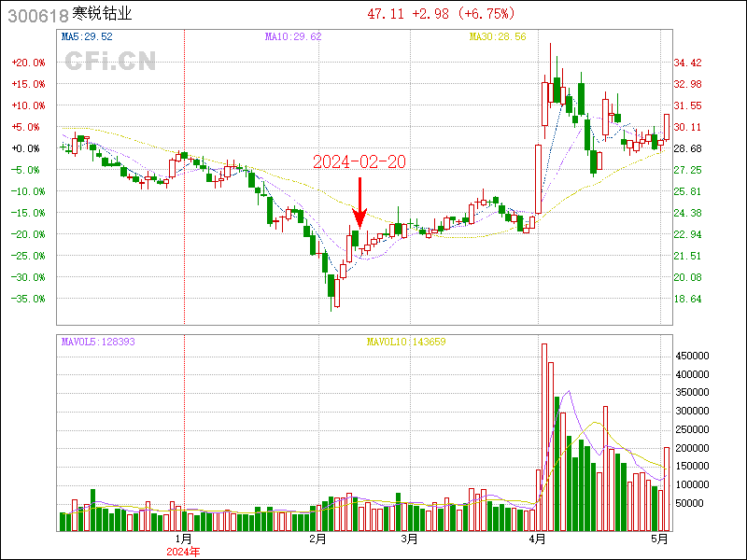Select the 2024-02-20 date annotation
The height and width of the screenshot is (560, 747).
[x=359, y=162]
